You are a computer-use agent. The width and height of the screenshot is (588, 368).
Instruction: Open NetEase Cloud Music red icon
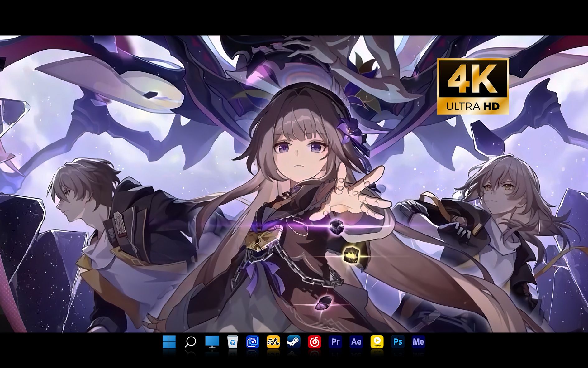pyautogui.click(x=315, y=342)
